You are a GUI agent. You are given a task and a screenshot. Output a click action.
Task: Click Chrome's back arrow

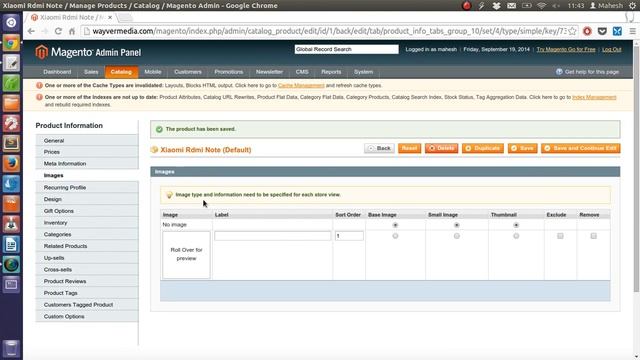[31, 31]
